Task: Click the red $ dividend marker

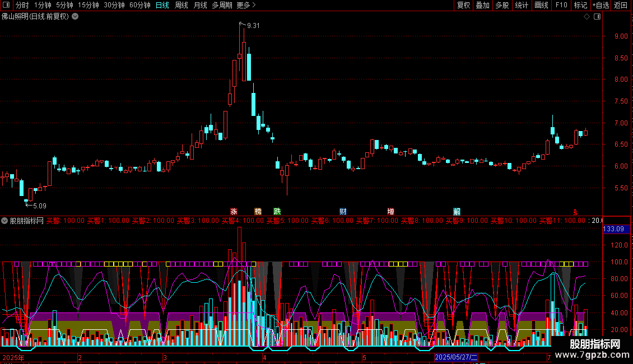Action: point(575,212)
